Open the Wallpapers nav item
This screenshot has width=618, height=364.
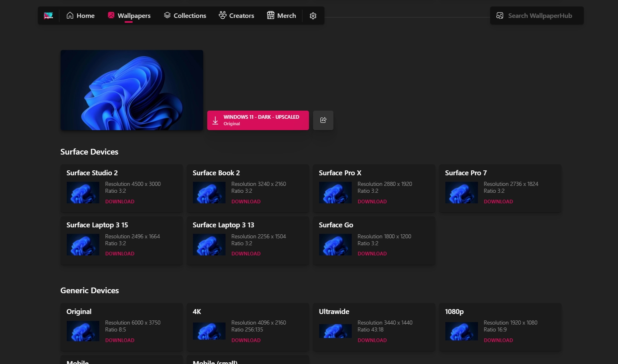pyautogui.click(x=129, y=15)
